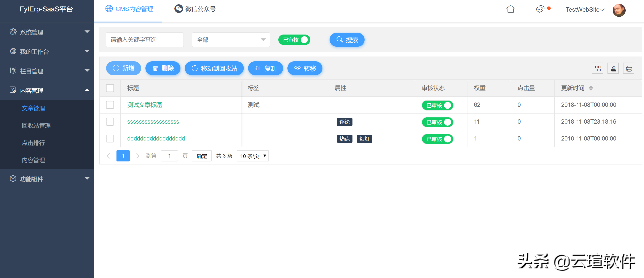Click the edit icon beside 内容管理
The image size is (644, 278).
coord(13,90)
